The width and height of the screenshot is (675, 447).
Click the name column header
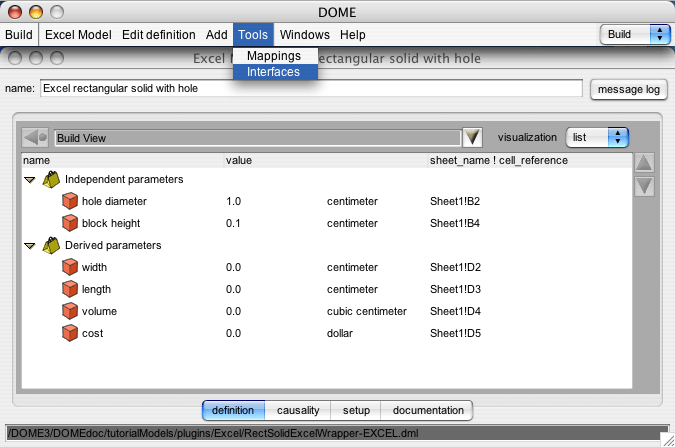pos(123,160)
